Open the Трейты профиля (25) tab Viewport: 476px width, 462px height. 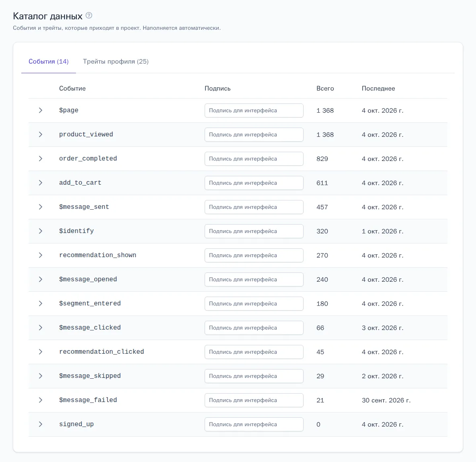tap(116, 62)
